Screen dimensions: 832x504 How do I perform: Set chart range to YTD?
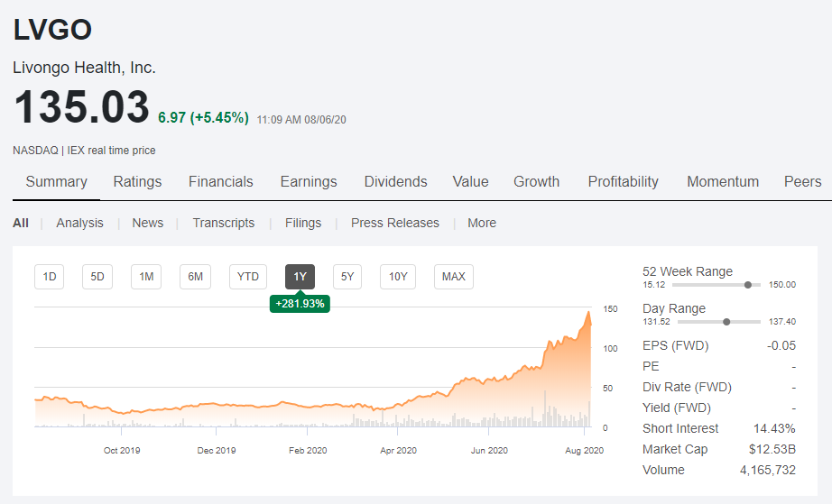pyautogui.click(x=248, y=277)
